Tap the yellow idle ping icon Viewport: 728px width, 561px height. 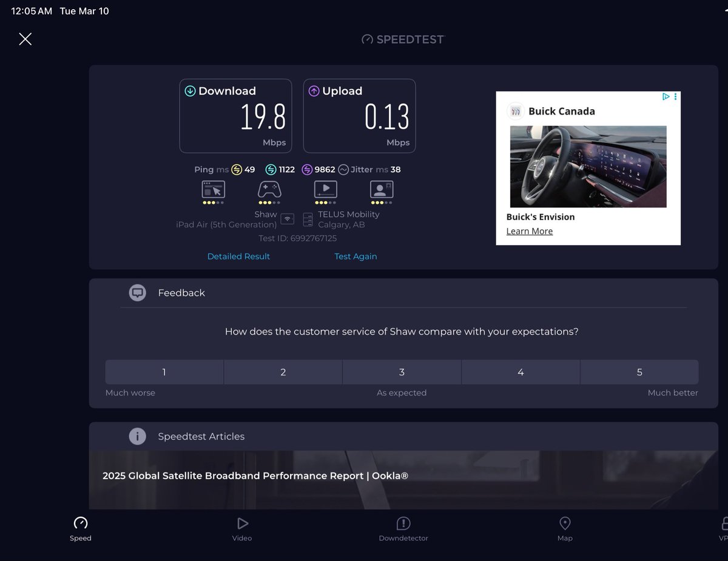click(x=237, y=170)
